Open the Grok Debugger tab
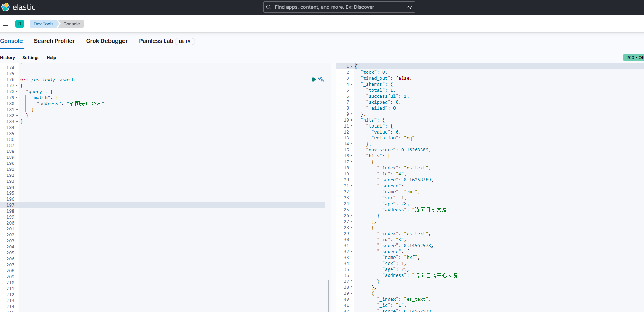The width and height of the screenshot is (644, 312). [107, 41]
